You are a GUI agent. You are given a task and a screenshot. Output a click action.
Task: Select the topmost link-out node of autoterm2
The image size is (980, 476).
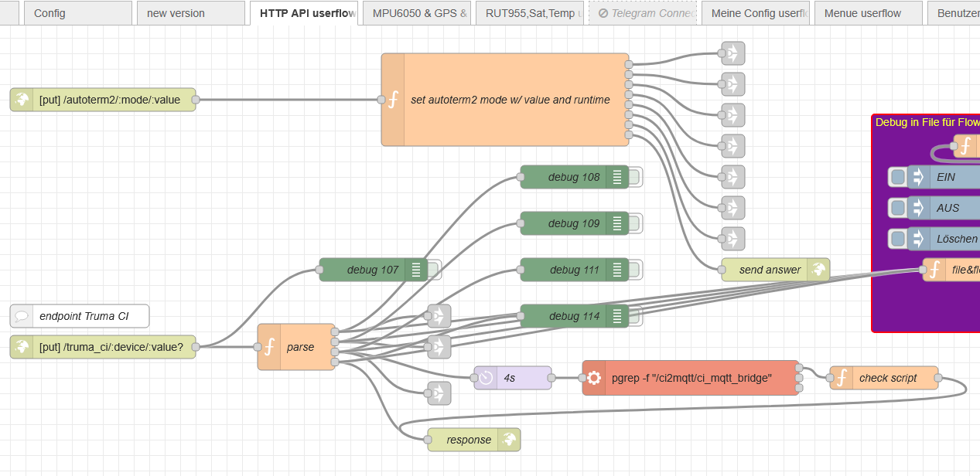pyautogui.click(x=732, y=53)
